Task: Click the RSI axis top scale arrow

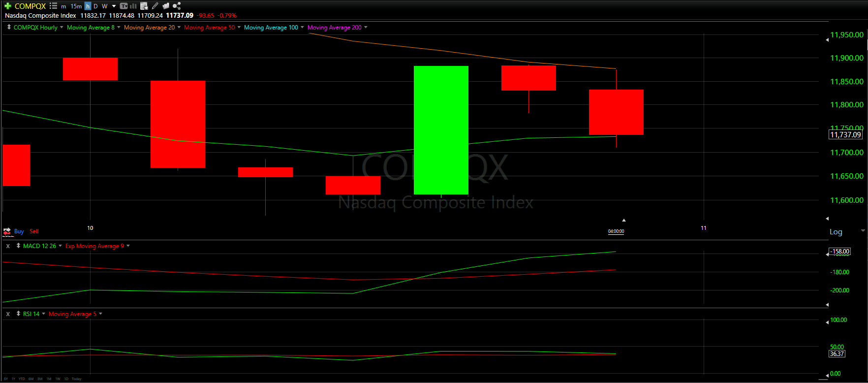Action: pyautogui.click(x=827, y=322)
